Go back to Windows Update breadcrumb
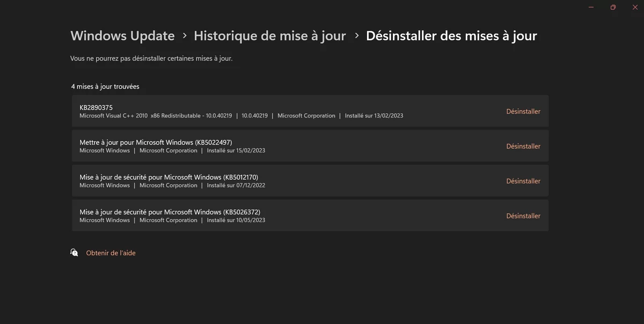 (x=122, y=36)
